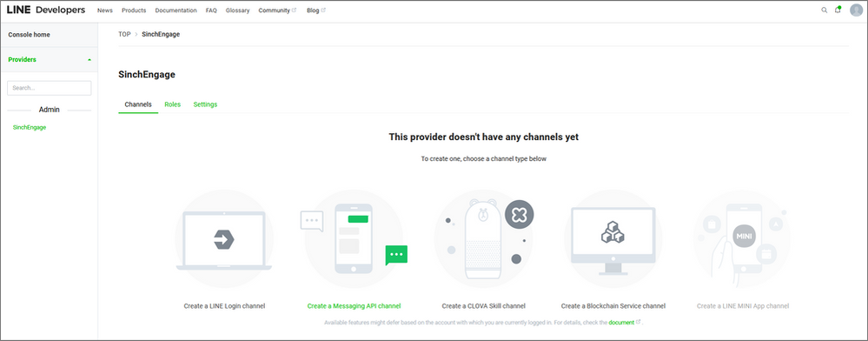This screenshot has width=868, height=341.
Task: Open the Documentation menu item
Action: (176, 10)
